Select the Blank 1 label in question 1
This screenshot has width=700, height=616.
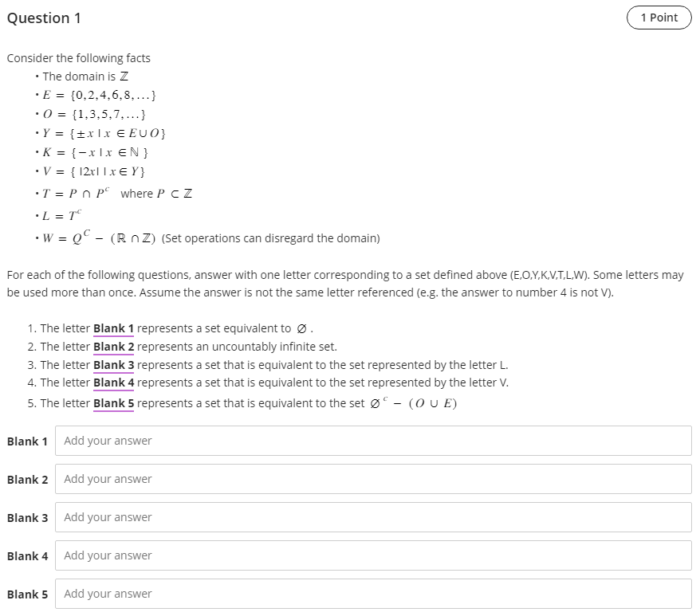(x=112, y=328)
